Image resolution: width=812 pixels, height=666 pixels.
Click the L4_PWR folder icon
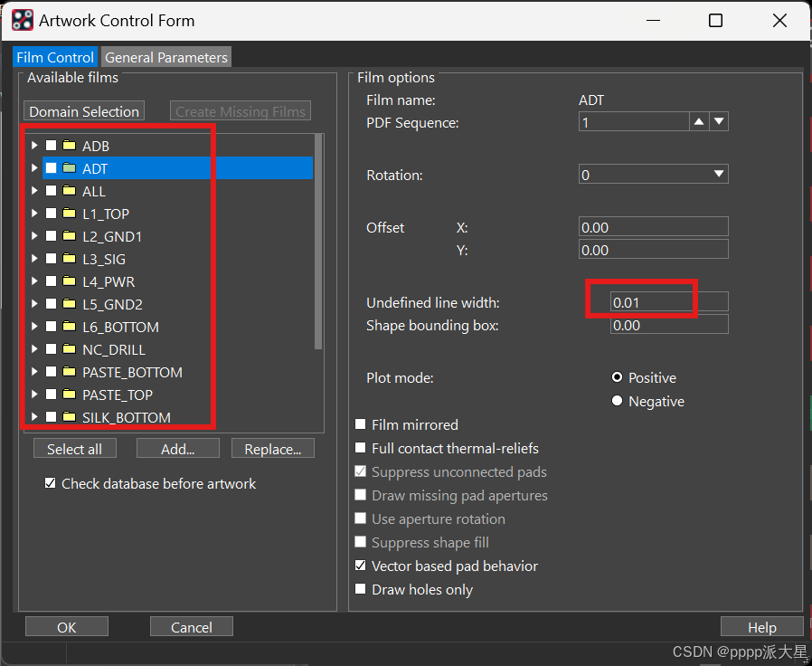coord(69,281)
